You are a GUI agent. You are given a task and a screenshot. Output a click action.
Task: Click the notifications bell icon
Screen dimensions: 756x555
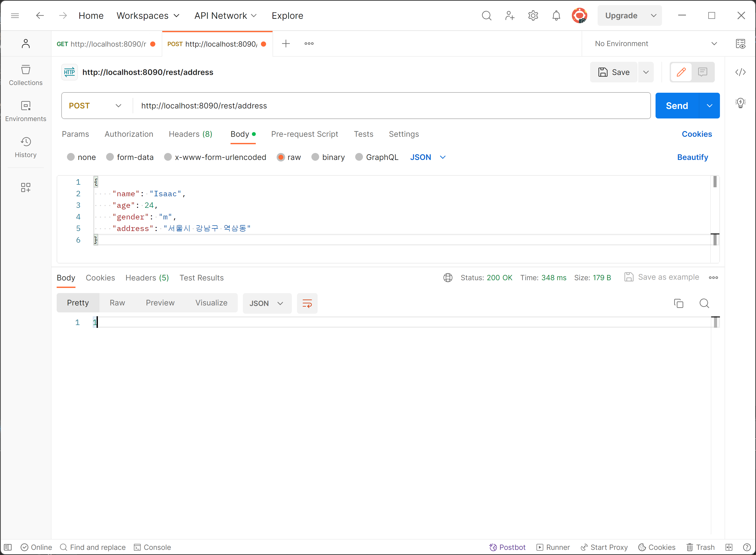556,15
